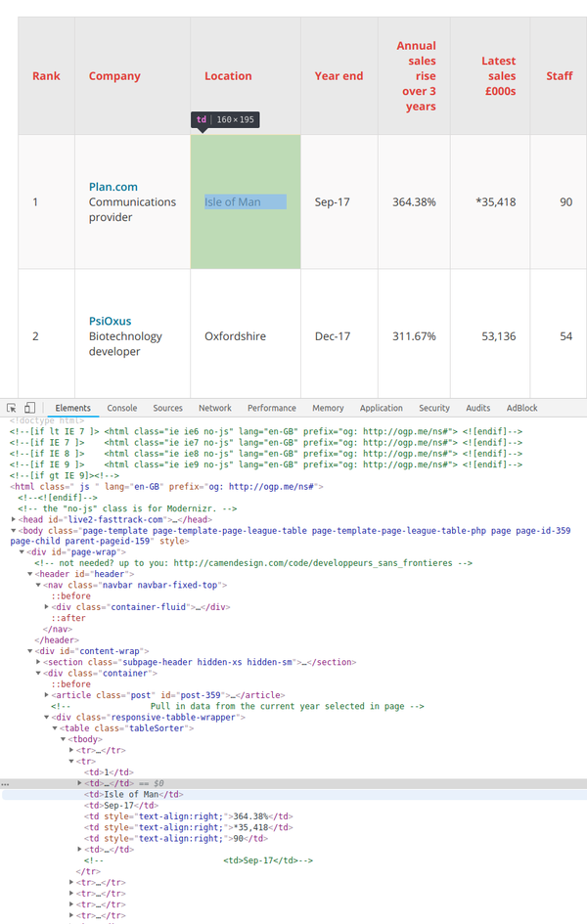Switch to the Elements tab
The width and height of the screenshot is (587, 924).
click(73, 408)
